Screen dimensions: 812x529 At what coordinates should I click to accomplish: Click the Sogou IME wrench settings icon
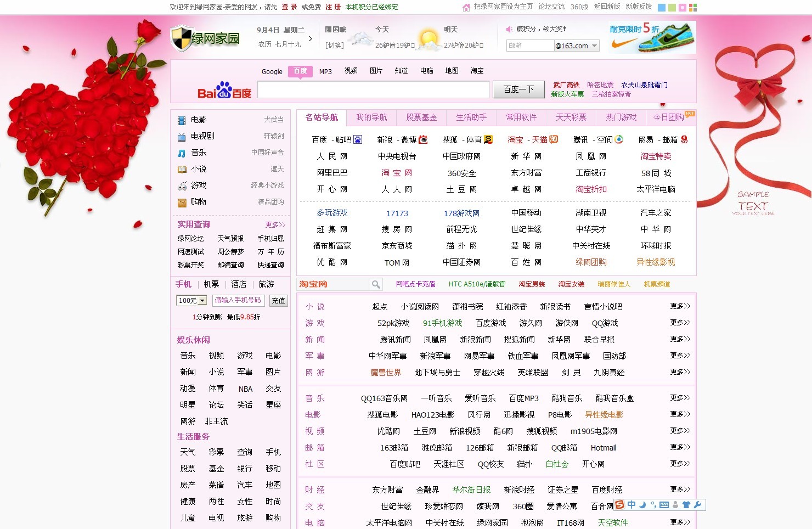point(698,505)
